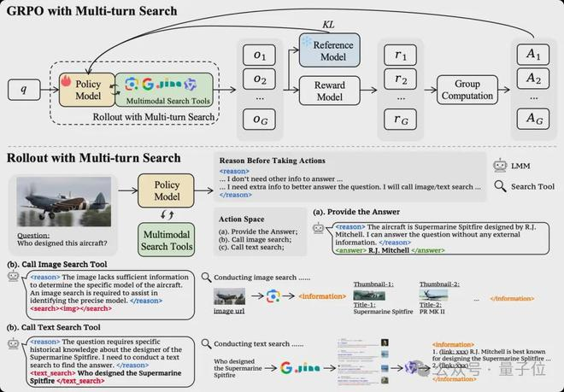The width and height of the screenshot is (564, 392).
Task: Click the Group Computation box
Action: pyautogui.click(x=467, y=90)
